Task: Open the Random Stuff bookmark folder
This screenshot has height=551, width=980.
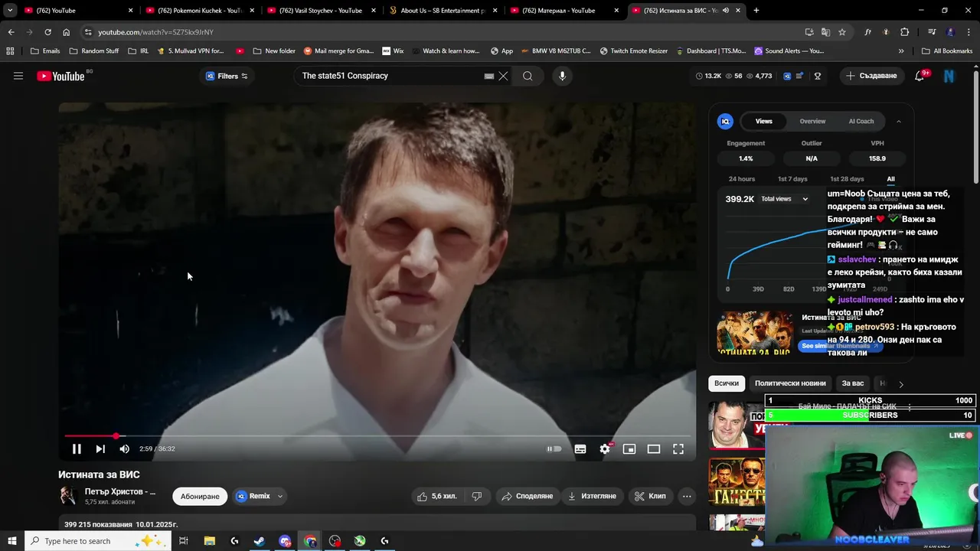Action: click(x=94, y=51)
